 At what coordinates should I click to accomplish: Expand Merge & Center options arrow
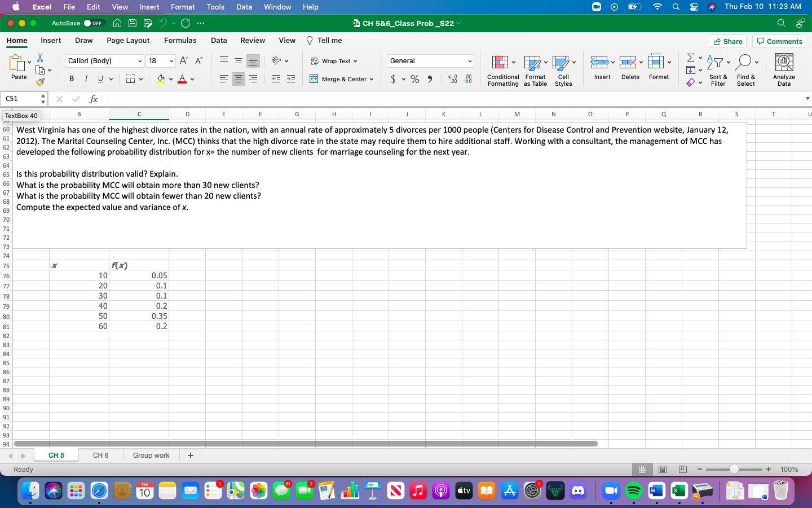tap(372, 79)
